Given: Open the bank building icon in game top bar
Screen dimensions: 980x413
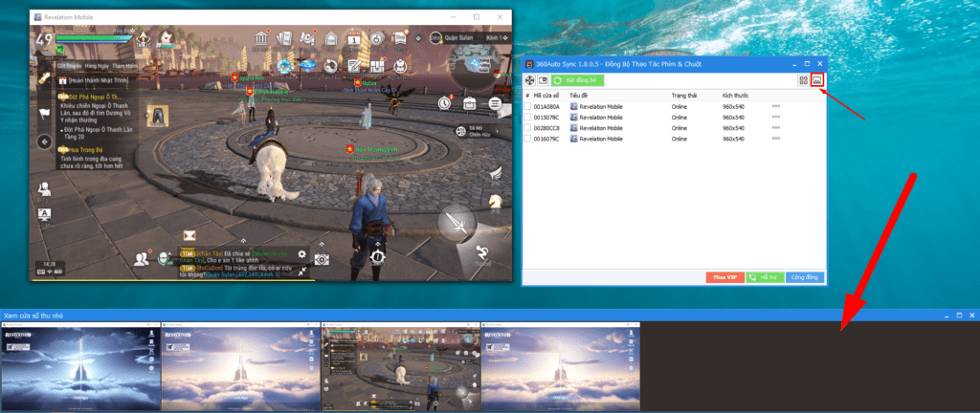Looking at the screenshot, I should pos(260,38).
